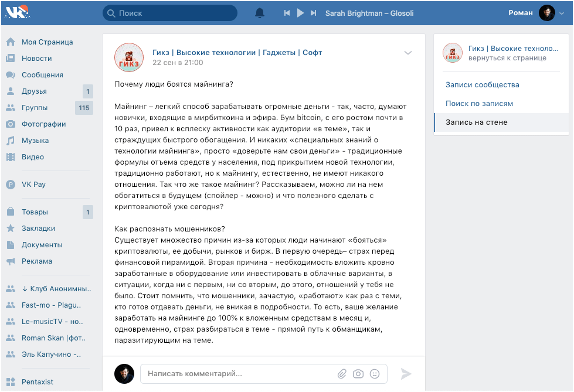This screenshot has width=574, height=392.
Task: Click the search field in the header
Action: point(170,13)
